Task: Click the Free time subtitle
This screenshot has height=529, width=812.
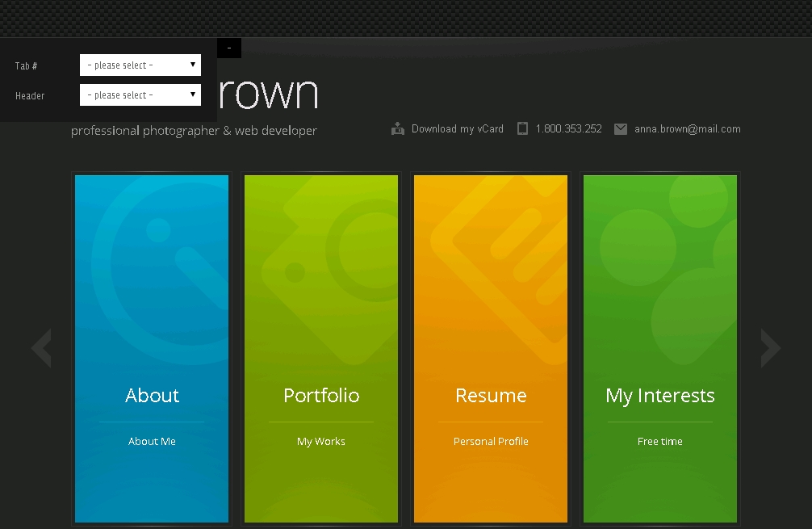Action: (659, 442)
